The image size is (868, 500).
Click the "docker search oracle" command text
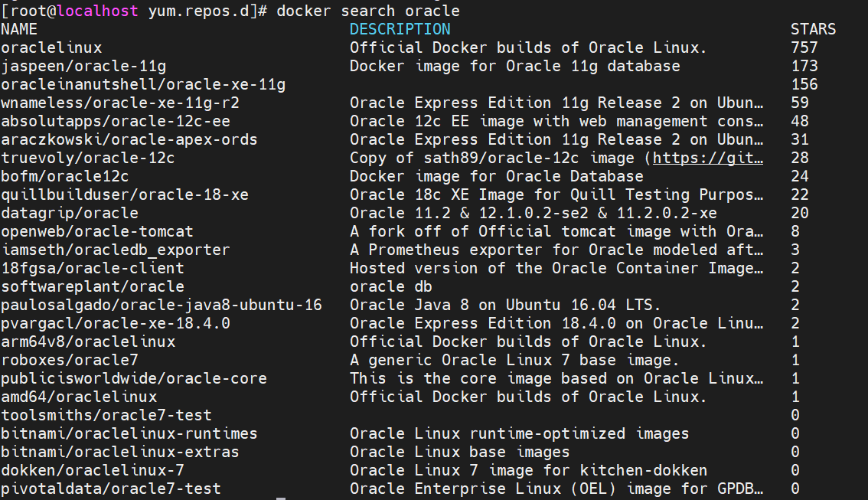point(368,11)
